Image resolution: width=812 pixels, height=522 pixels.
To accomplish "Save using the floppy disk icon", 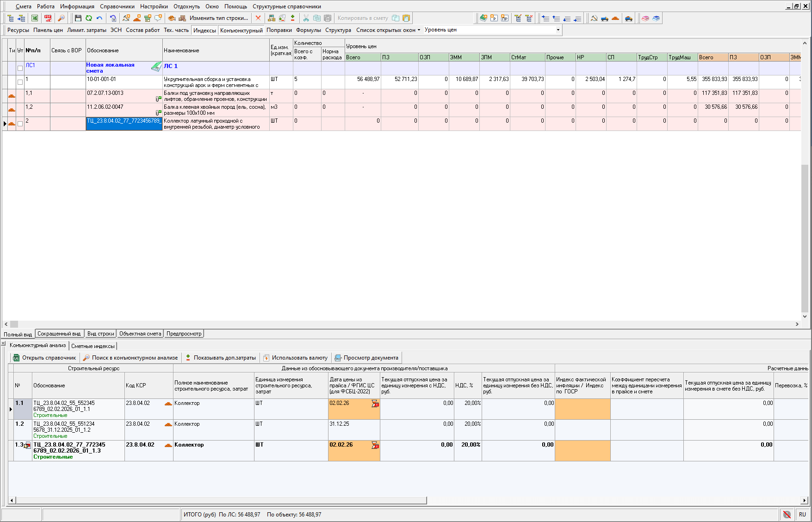I will pyautogui.click(x=78, y=18).
